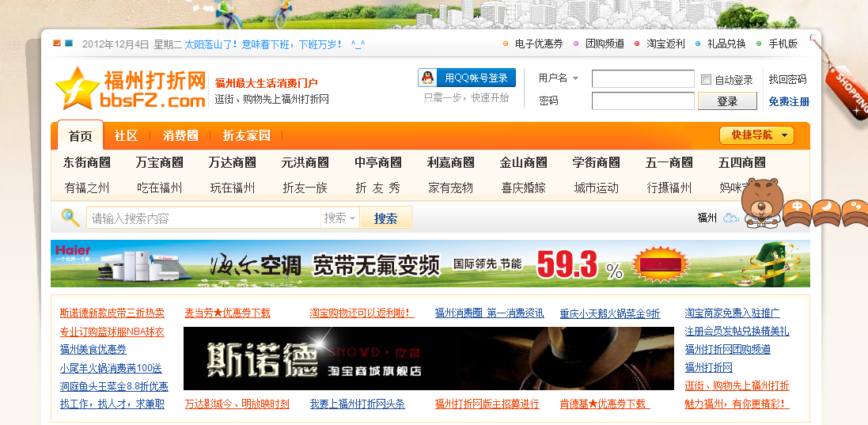This screenshot has height=425, width=868.
Task: Click the blue layout switch icon
Action: (x=69, y=44)
